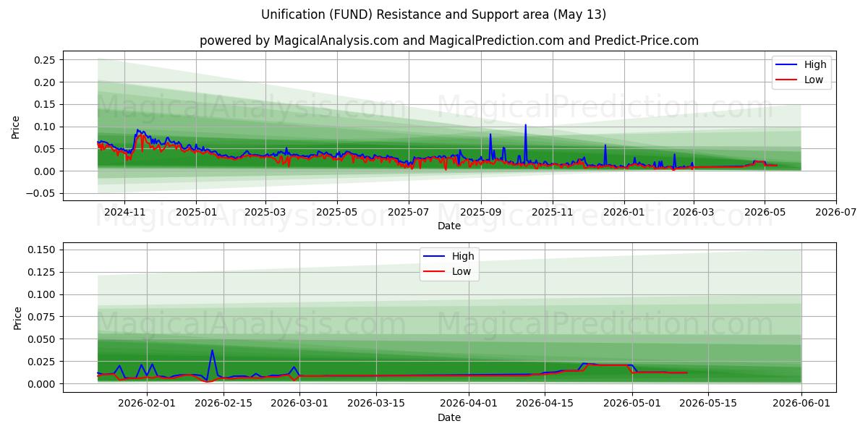The image size is (868, 434).
Task: Click 'Low' in the top chart legend
Action: click(814, 80)
